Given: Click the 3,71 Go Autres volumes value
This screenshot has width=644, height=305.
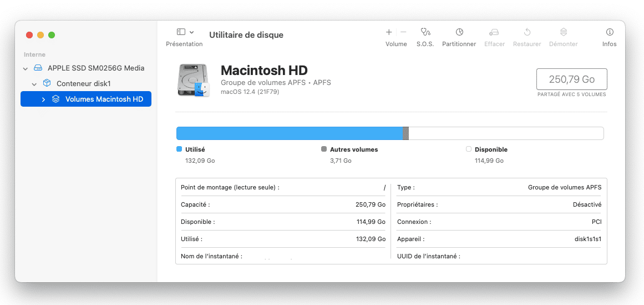Looking at the screenshot, I should click(341, 161).
